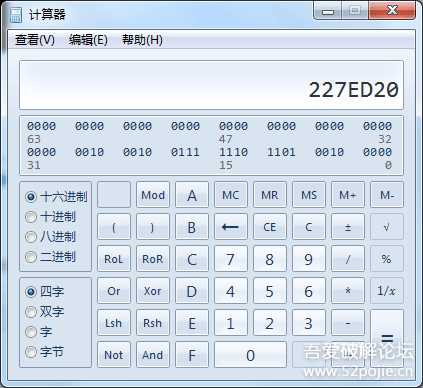Click the square root key

(387, 227)
